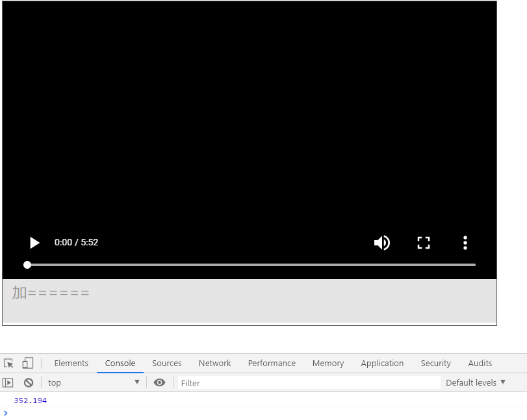
Task: Select the Memory panel
Action: [x=328, y=363]
